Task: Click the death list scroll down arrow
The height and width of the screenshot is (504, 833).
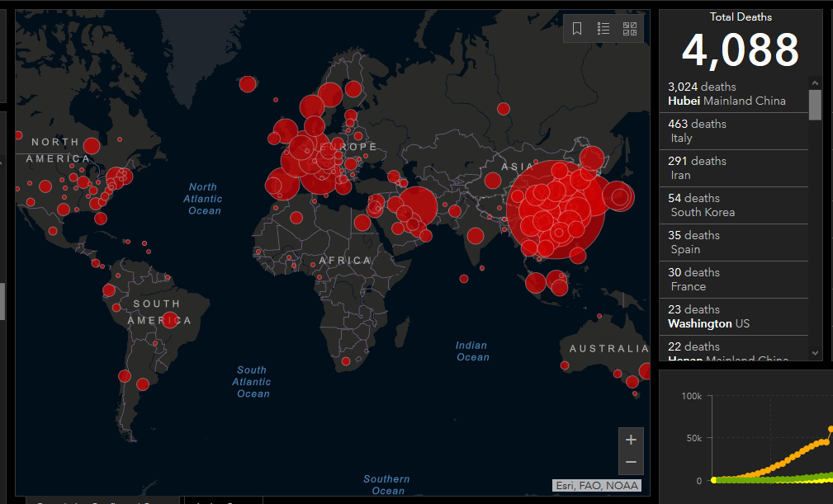Action: pyautogui.click(x=816, y=353)
